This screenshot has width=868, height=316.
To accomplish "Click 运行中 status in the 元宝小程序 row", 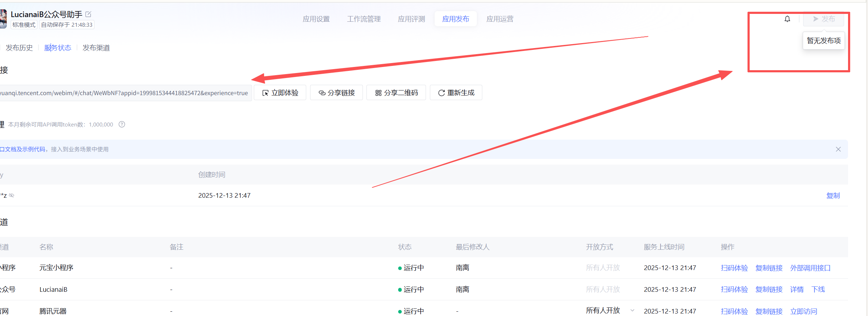I will pos(411,268).
